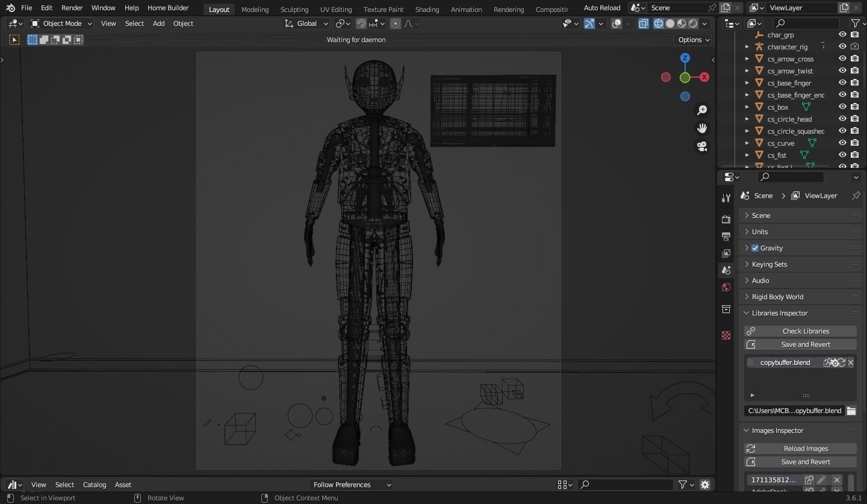Screen dimensions: 867x504
Task: Switch to solid viewport shading
Action: pos(670,23)
